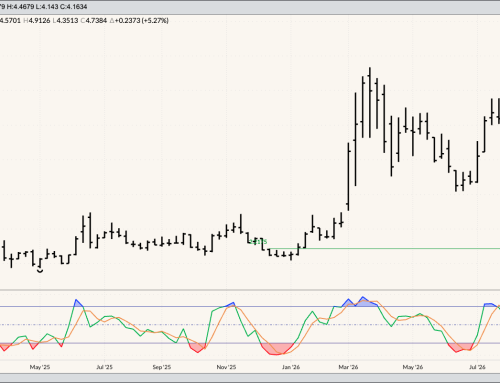Image resolution: width=500 pixels, height=383 pixels.
Task: Select the small green price label on chart
Action: tap(259, 241)
